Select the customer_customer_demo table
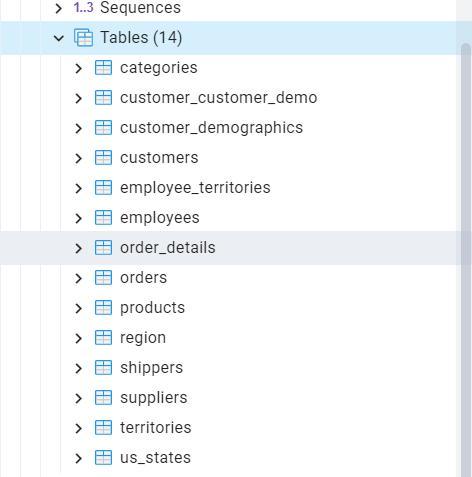The height and width of the screenshot is (477, 472). pyautogui.click(x=219, y=98)
